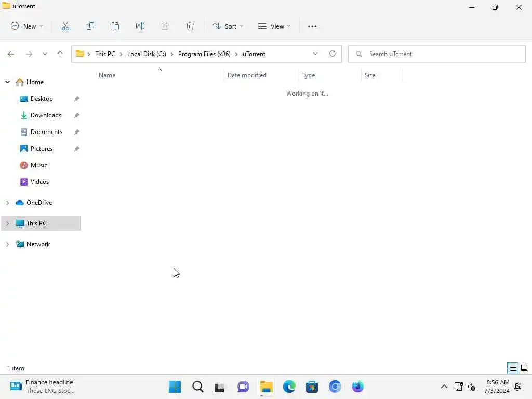532x399 pixels.
Task: Open the See more ellipsis menu
Action: tap(312, 26)
